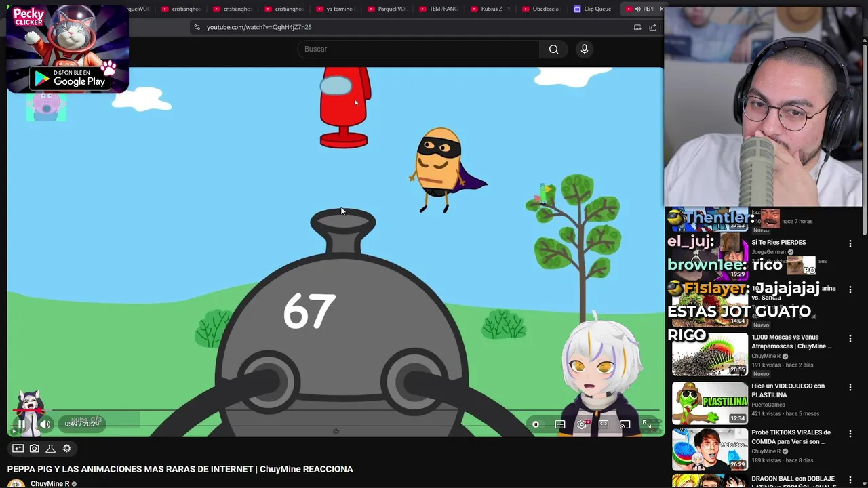Image resolution: width=868 pixels, height=488 pixels.
Task: Pause the YouTube video
Action: (21, 424)
